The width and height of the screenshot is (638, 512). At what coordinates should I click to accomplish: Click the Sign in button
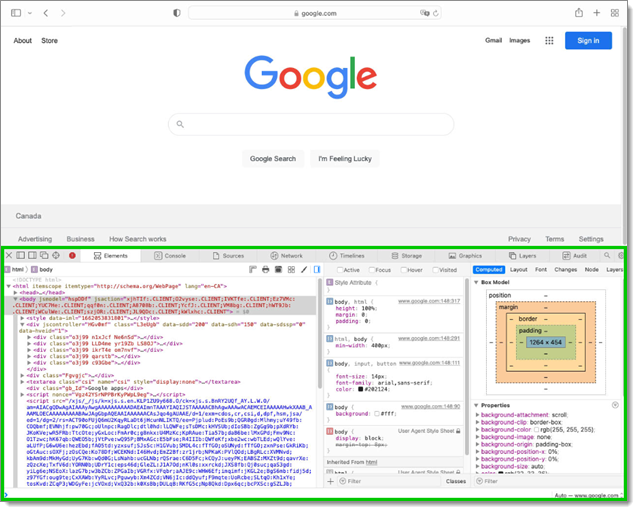tap(588, 41)
